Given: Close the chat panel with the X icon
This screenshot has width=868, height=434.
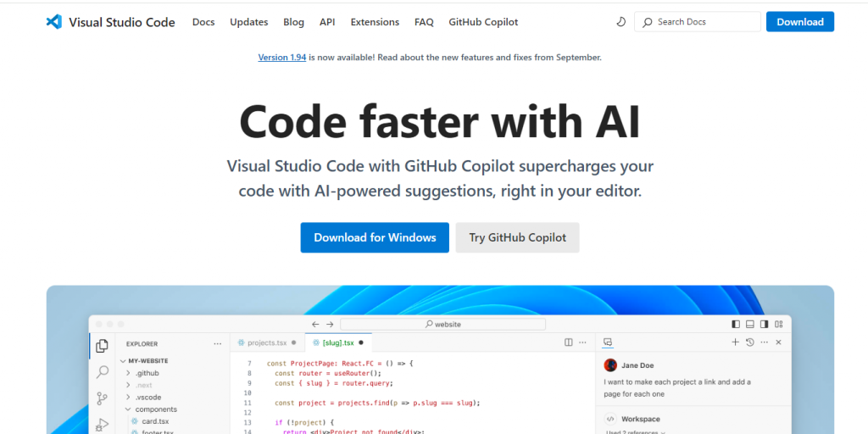Looking at the screenshot, I should (x=778, y=342).
